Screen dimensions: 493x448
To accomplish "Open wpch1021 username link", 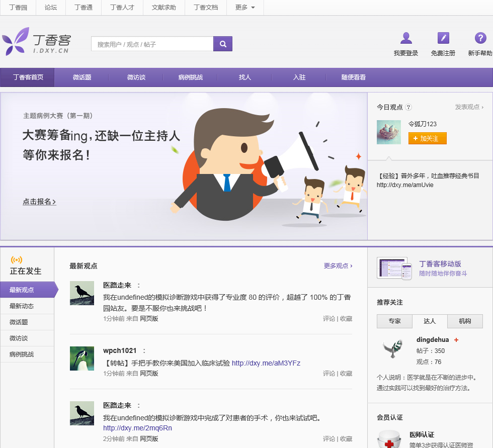I will tap(120, 350).
